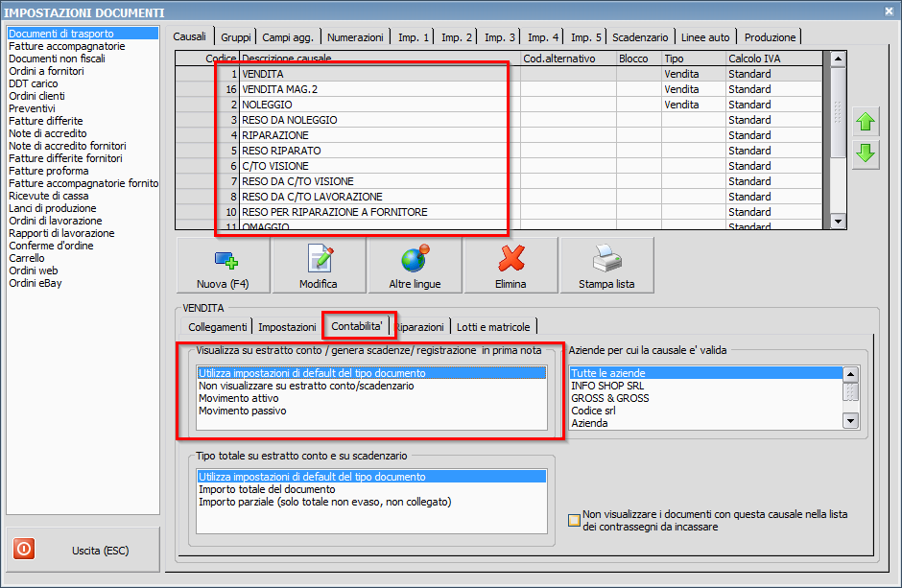Image resolution: width=902 pixels, height=588 pixels.
Task: Close the Impostazioni Documenti window
Action: pos(890,11)
